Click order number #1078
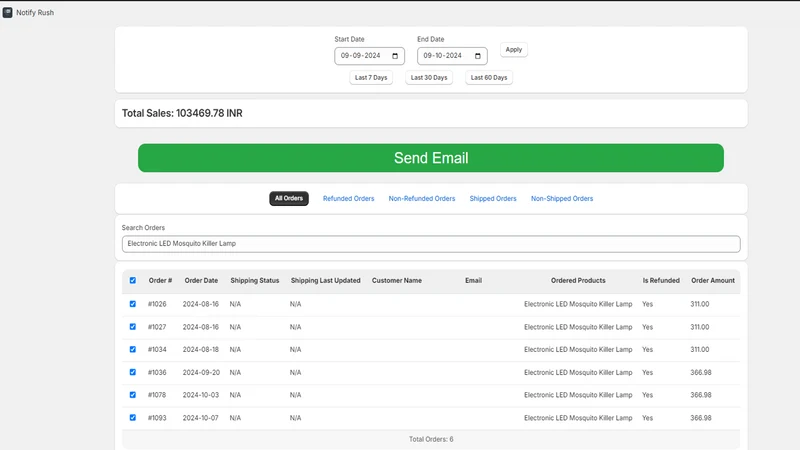The image size is (800, 450). (157, 395)
